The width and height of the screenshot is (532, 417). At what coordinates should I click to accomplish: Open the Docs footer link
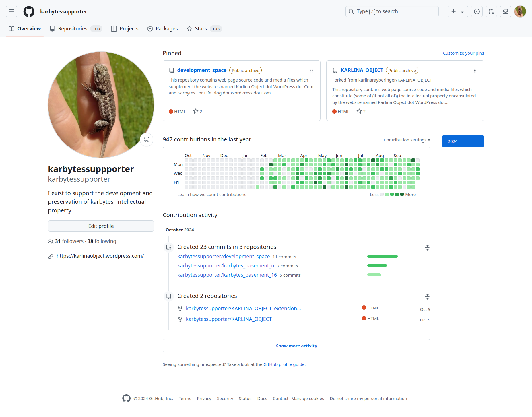(262, 399)
